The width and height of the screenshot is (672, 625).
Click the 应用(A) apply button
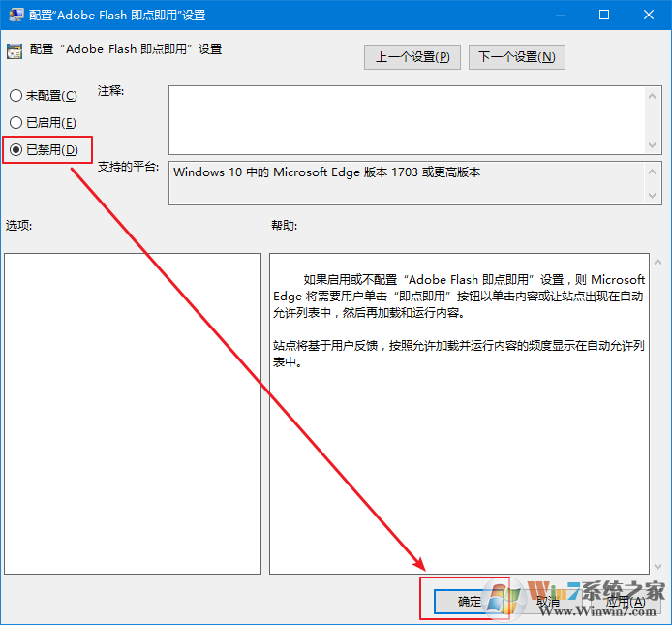(626, 602)
